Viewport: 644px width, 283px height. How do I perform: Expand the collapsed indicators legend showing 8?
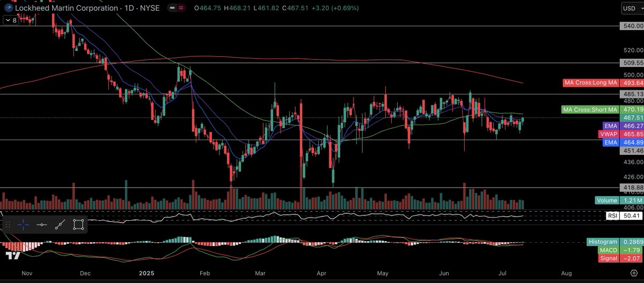click(10, 20)
